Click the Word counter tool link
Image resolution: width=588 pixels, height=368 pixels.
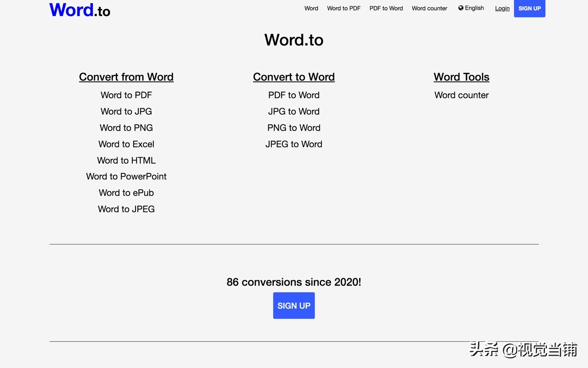pos(461,95)
